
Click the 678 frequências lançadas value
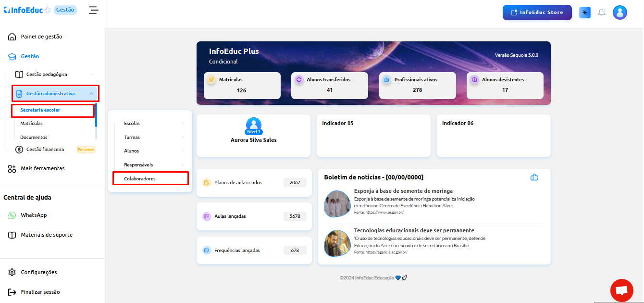[x=295, y=251]
